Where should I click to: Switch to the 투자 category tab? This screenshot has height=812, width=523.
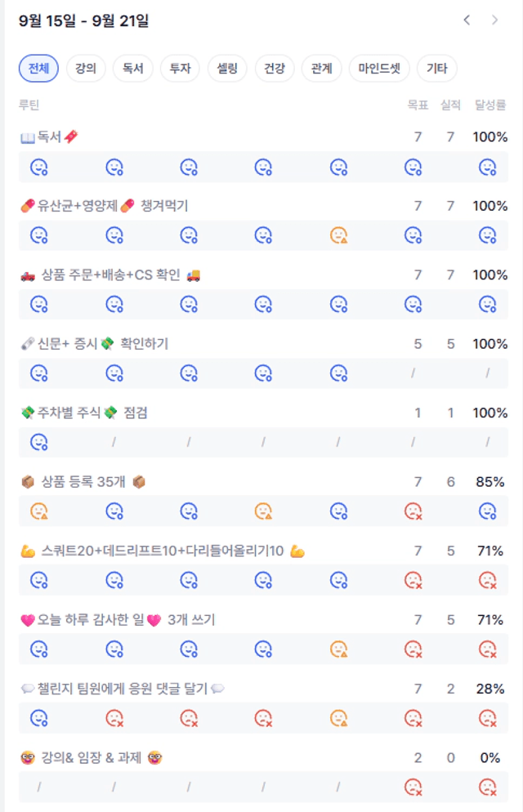[x=180, y=69]
